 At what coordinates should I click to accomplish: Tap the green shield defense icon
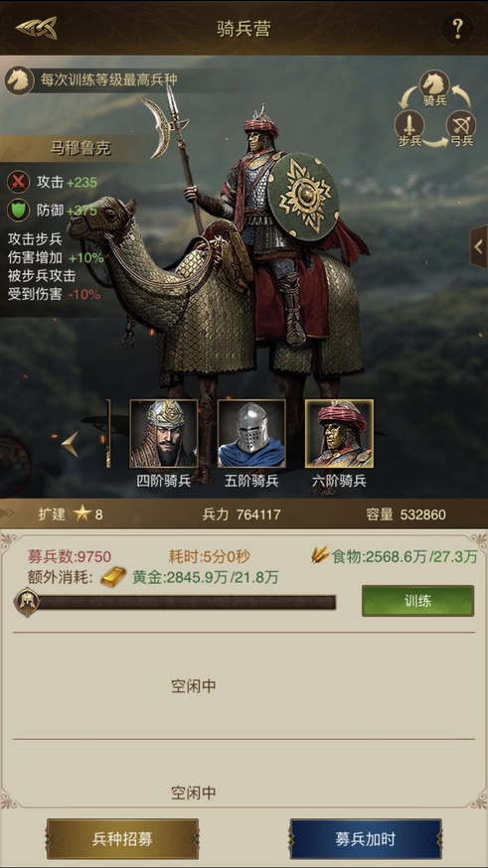point(18,211)
